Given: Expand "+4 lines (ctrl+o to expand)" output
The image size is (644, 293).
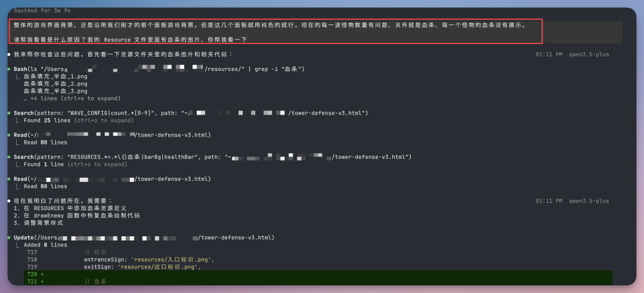Looking at the screenshot, I should pyautogui.click(x=72, y=98).
